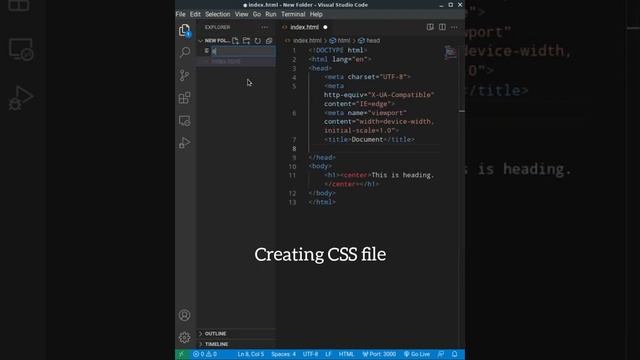Click the New Folder icon in Explorer

(246, 41)
